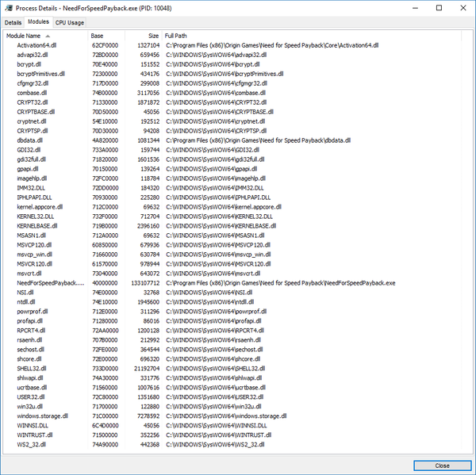Sort by Size column header

pos(144,36)
